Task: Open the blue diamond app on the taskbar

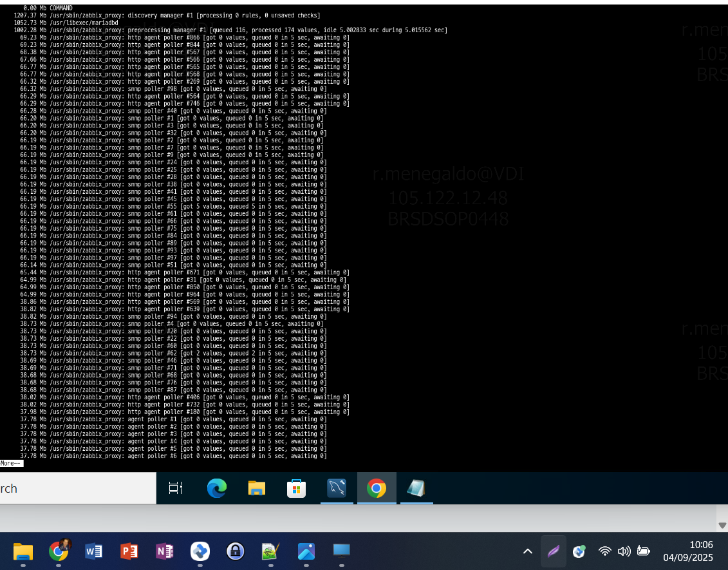Action: [200, 551]
